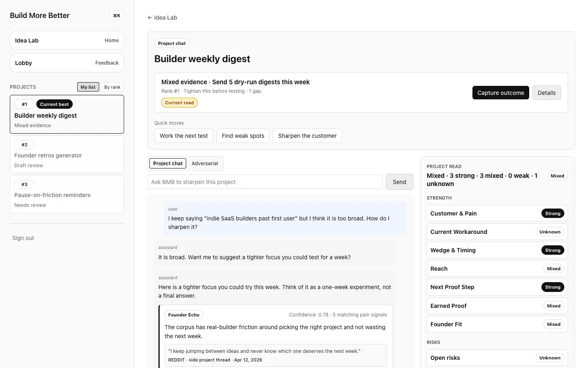Choose the Sharpen the customer quick move
The width and height of the screenshot is (588, 368).
tap(307, 136)
